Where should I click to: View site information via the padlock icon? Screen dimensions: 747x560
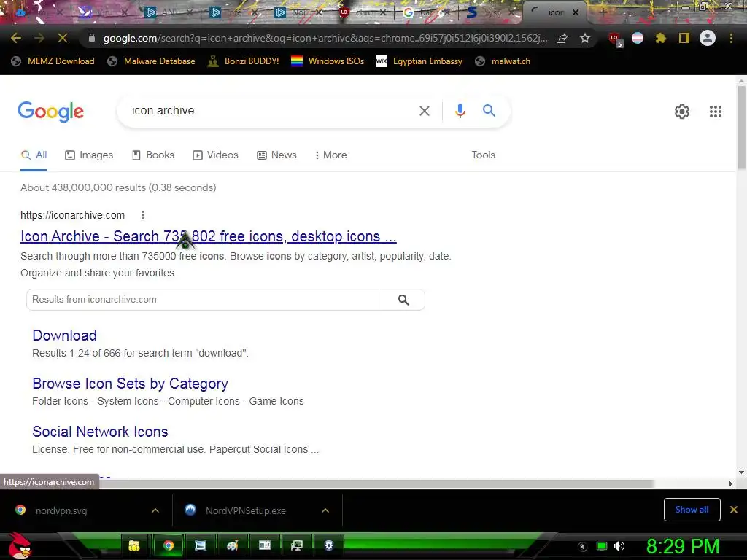[x=92, y=38]
